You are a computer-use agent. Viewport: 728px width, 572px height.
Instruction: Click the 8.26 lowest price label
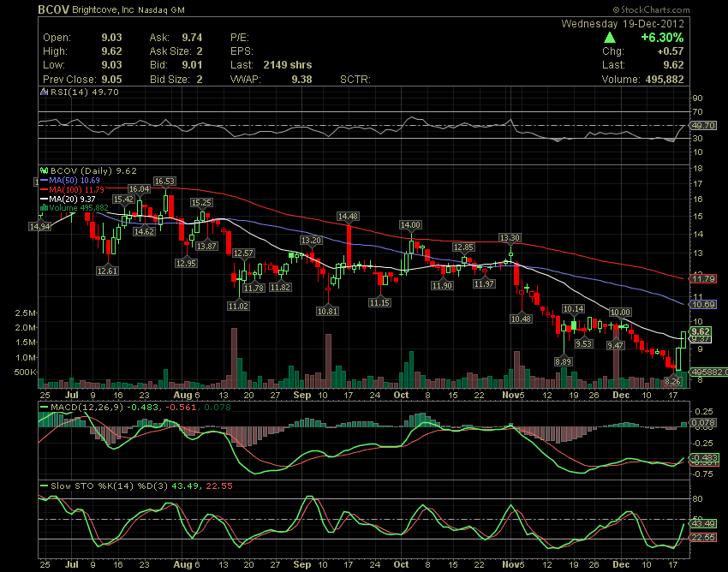point(672,381)
